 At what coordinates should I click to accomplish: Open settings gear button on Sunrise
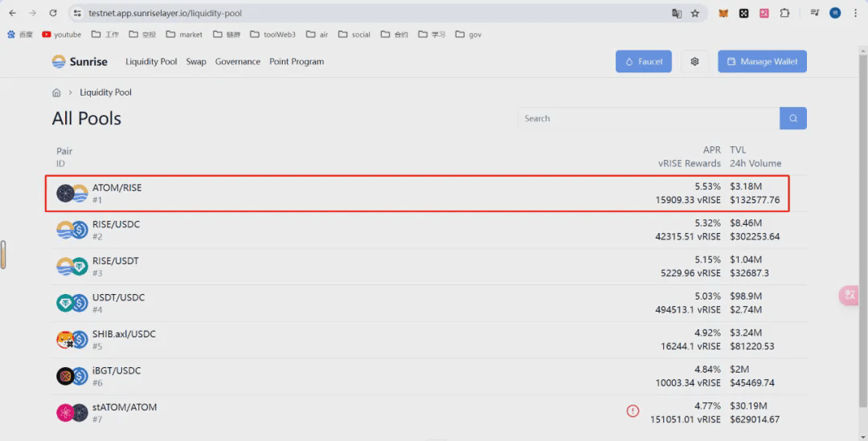[x=694, y=61]
